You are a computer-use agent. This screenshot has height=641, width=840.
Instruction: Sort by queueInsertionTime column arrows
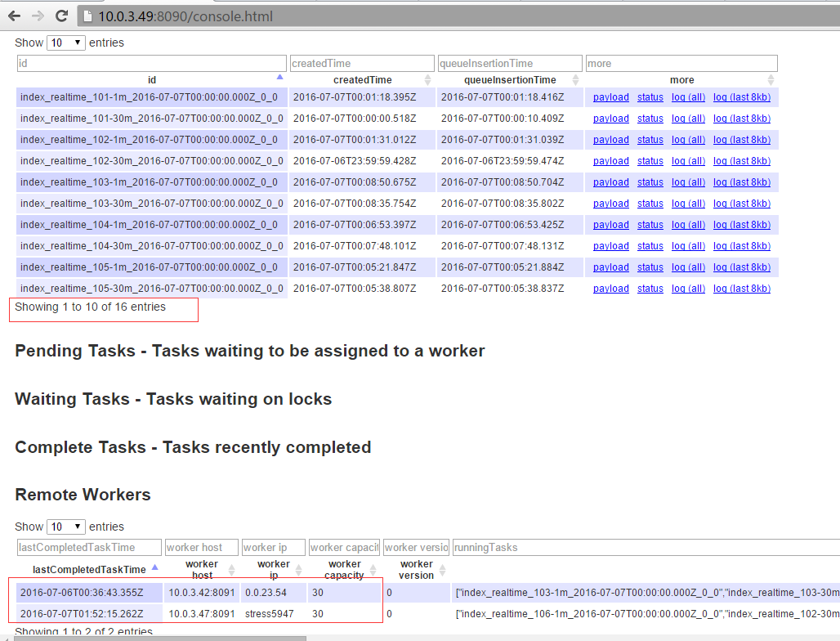(576, 79)
